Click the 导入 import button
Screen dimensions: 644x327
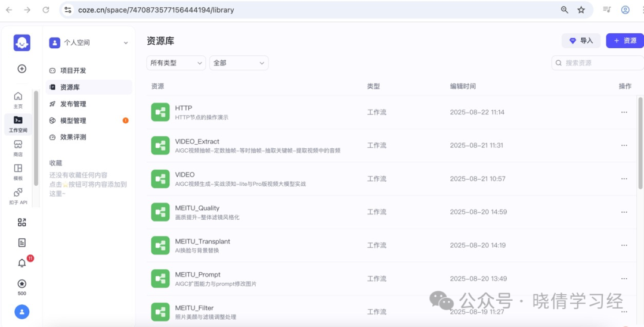coord(581,41)
